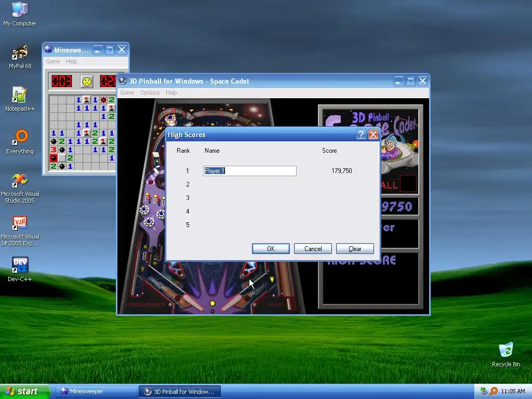Image resolution: width=532 pixels, height=399 pixels.
Task: Open the Options menu in 3D Pinball
Action: tap(150, 92)
